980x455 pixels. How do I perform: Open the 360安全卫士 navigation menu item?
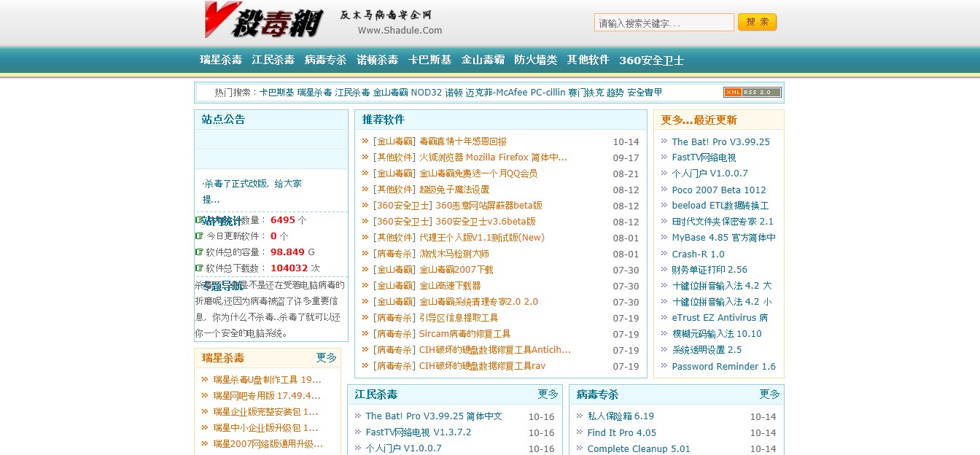click(651, 60)
